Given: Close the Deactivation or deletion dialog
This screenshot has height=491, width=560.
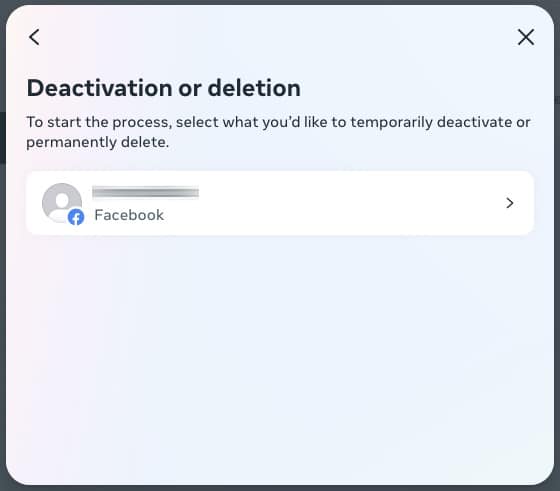Looking at the screenshot, I should [526, 37].
